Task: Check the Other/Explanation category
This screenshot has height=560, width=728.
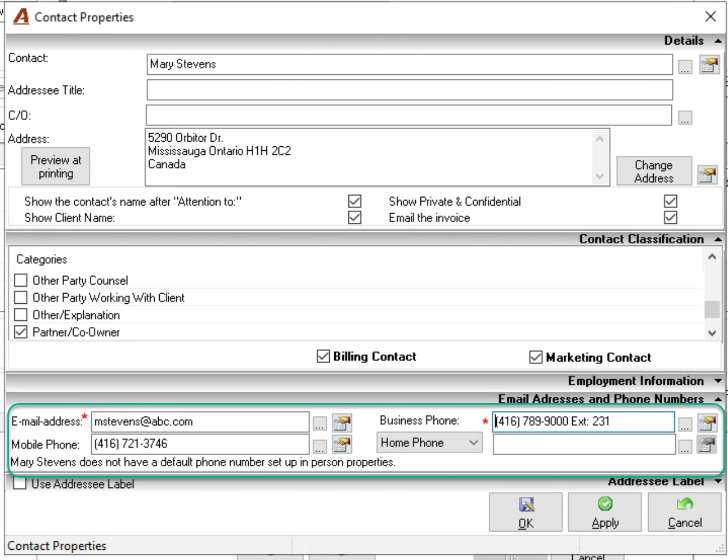Action: (21, 315)
